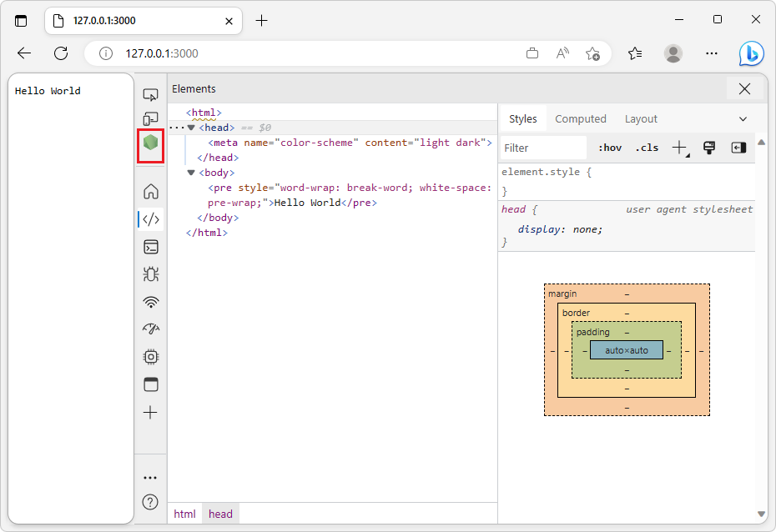Screen dimensions: 776x532
Task: Open Customize DevTools three-dot menu
Action: pyautogui.click(x=150, y=478)
